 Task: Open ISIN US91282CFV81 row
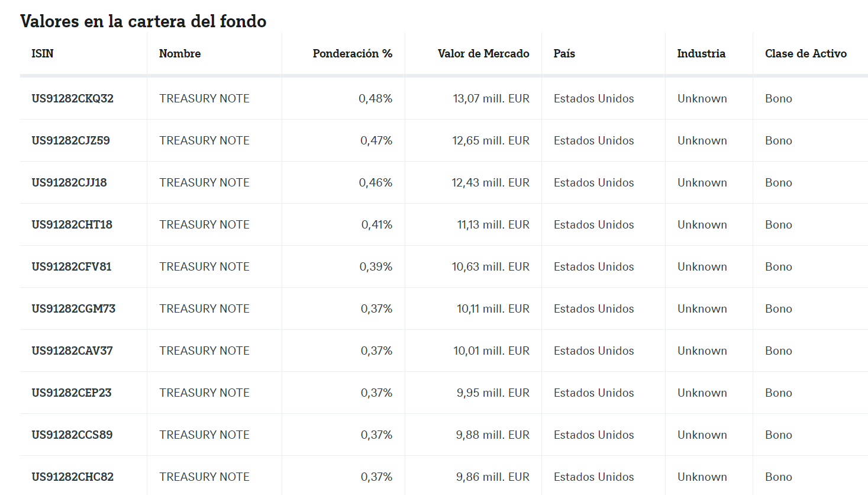coord(72,266)
